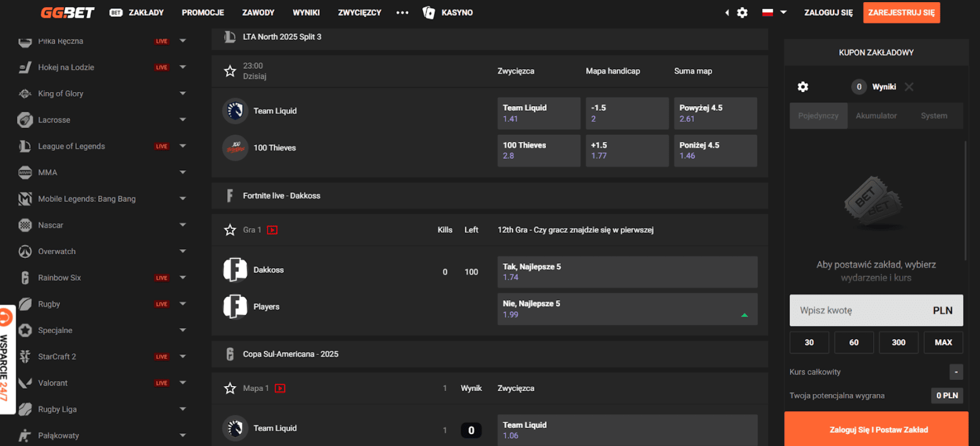
Task: Star the Fortnite Gra 1 event
Action: tap(230, 230)
